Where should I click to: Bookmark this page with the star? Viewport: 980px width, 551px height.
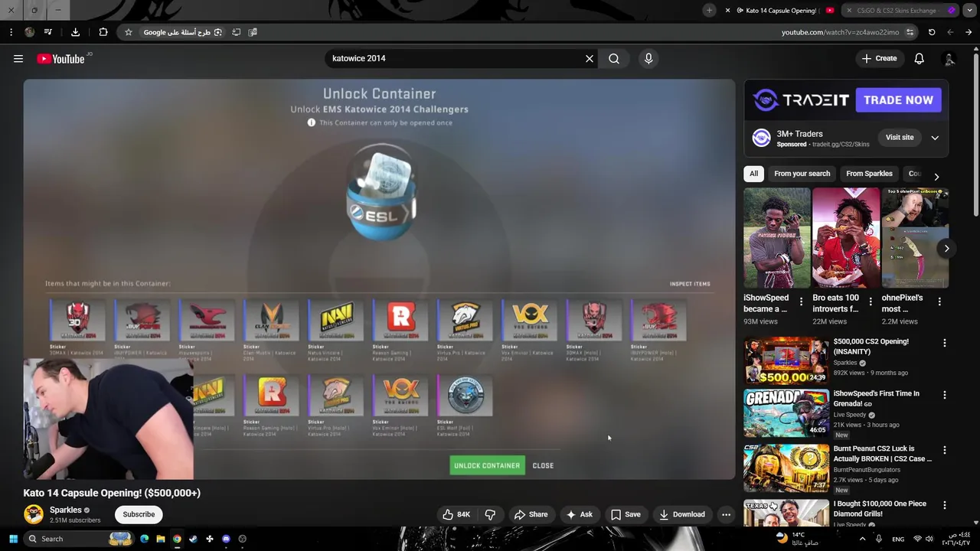(x=129, y=32)
